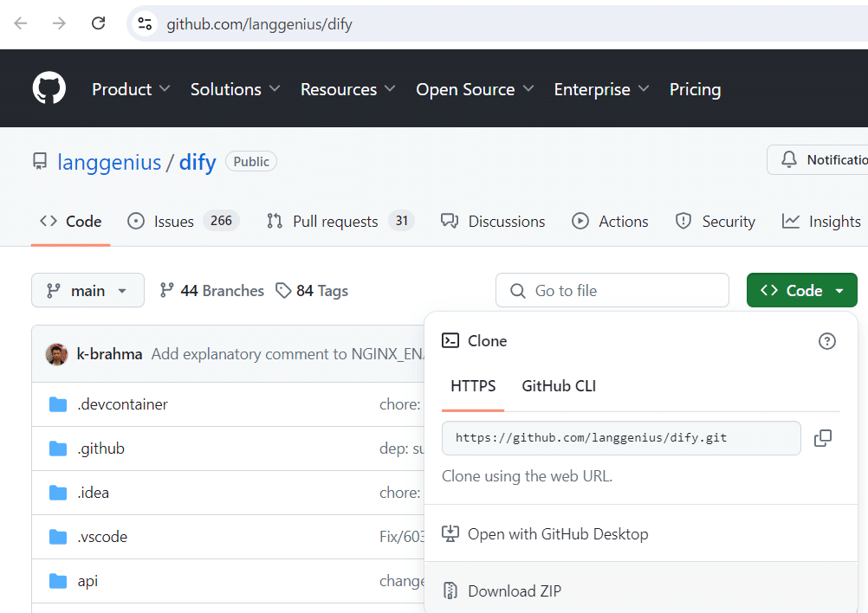The image size is (868, 613).
Task: Click the GitHub Desktop download icon
Action: [x=450, y=533]
